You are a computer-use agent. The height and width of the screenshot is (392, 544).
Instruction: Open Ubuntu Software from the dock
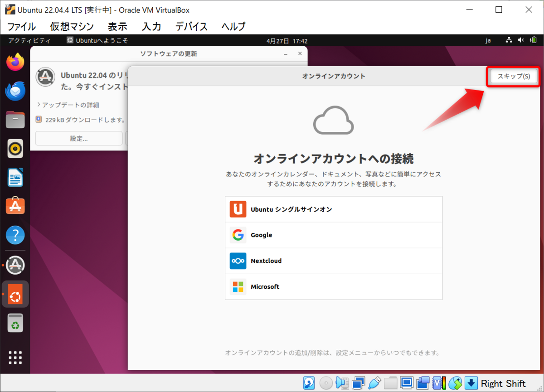click(15, 206)
